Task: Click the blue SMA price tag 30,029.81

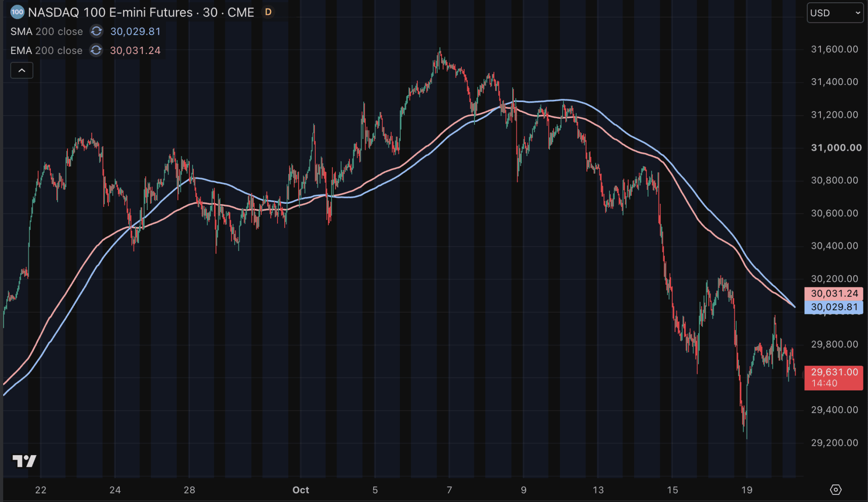Action: point(834,307)
